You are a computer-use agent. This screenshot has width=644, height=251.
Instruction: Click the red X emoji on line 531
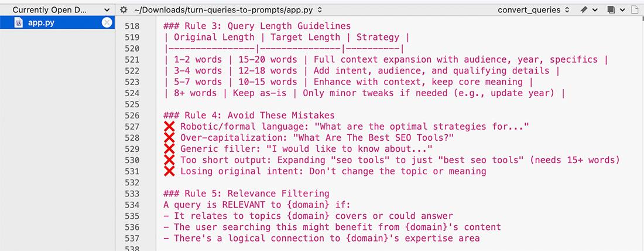pyautogui.click(x=170, y=172)
